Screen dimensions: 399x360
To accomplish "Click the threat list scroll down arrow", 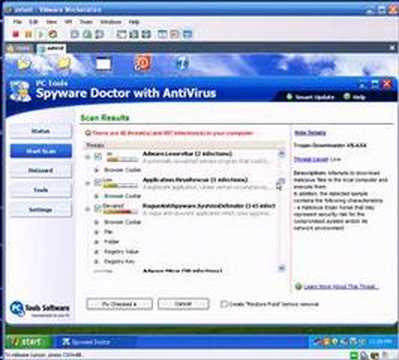I will pyautogui.click(x=282, y=268).
